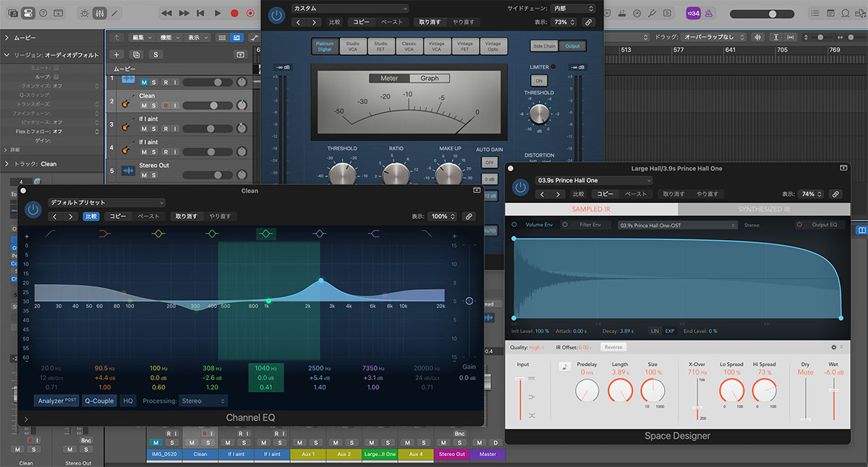Start playback with the play button
The width and height of the screenshot is (868, 467).
point(217,13)
